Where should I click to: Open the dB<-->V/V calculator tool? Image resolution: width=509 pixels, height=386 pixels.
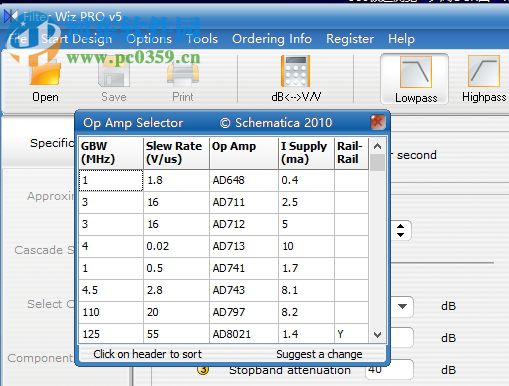[296, 79]
